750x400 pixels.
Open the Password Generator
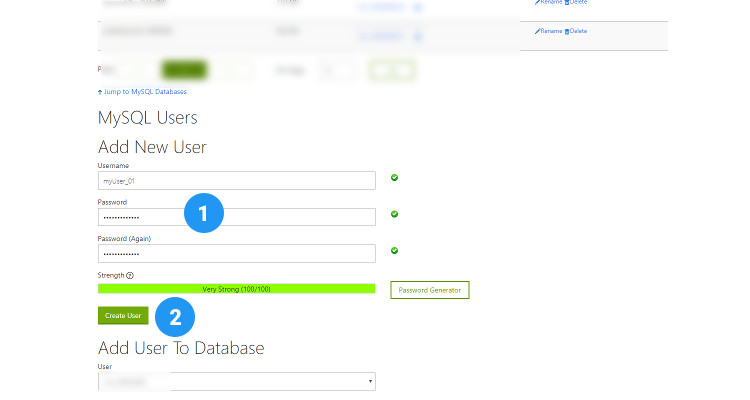[430, 290]
